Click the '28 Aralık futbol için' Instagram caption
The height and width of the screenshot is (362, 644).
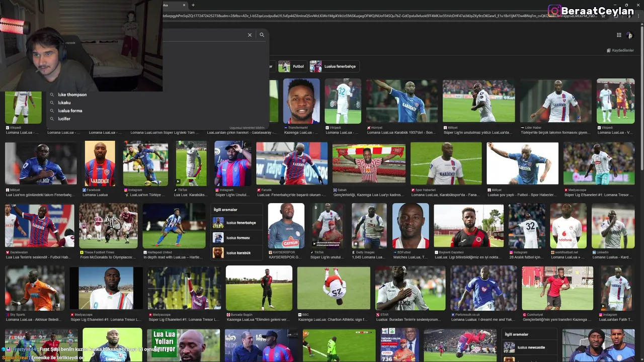click(526, 257)
